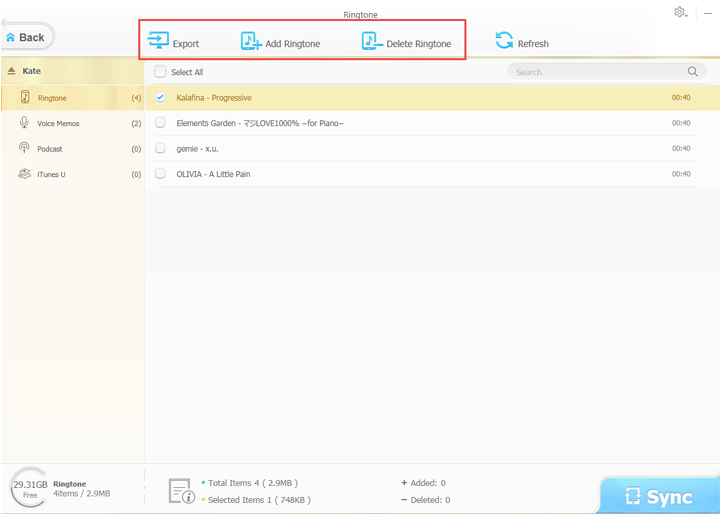Click the Back button label
723x516 pixels.
point(31,37)
